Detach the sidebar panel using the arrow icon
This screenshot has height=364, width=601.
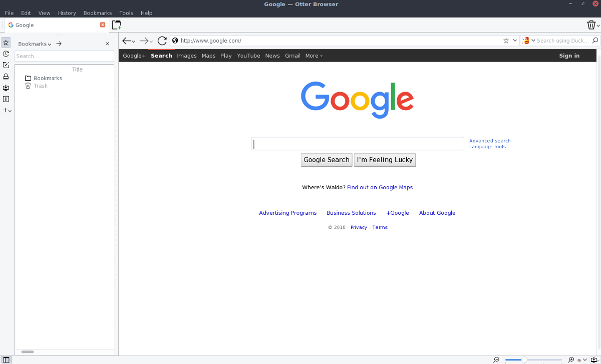tap(59, 44)
